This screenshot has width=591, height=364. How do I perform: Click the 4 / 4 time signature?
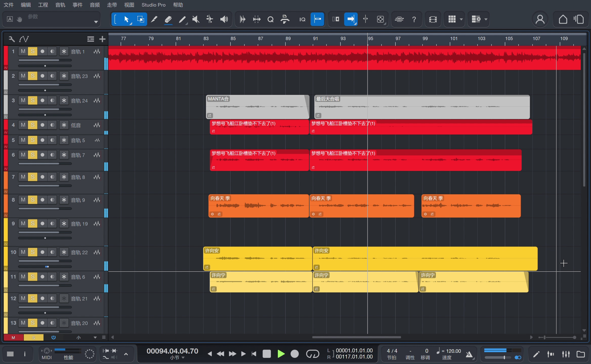(x=392, y=351)
